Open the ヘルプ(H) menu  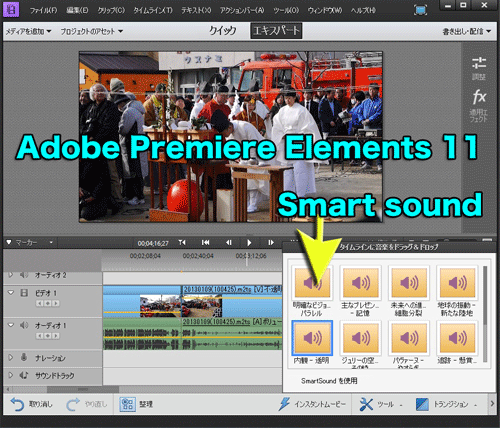363,10
